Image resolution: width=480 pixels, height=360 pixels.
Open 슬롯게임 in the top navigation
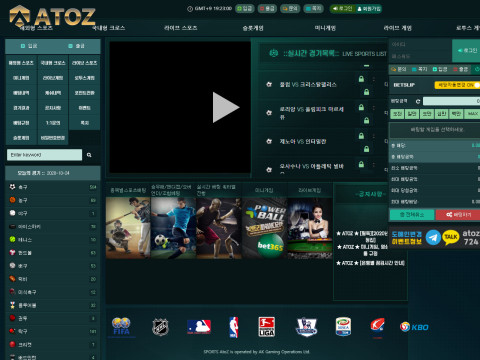coord(253,28)
